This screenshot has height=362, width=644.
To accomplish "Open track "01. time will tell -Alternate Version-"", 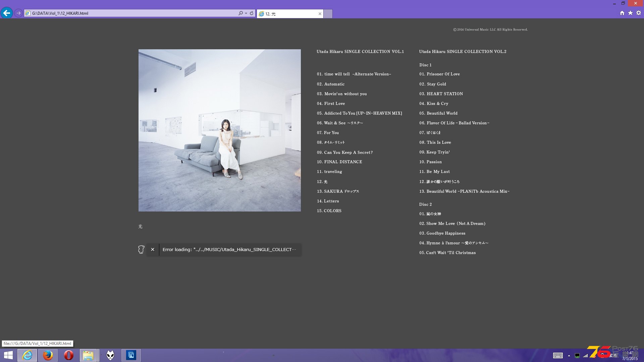I will (354, 74).
